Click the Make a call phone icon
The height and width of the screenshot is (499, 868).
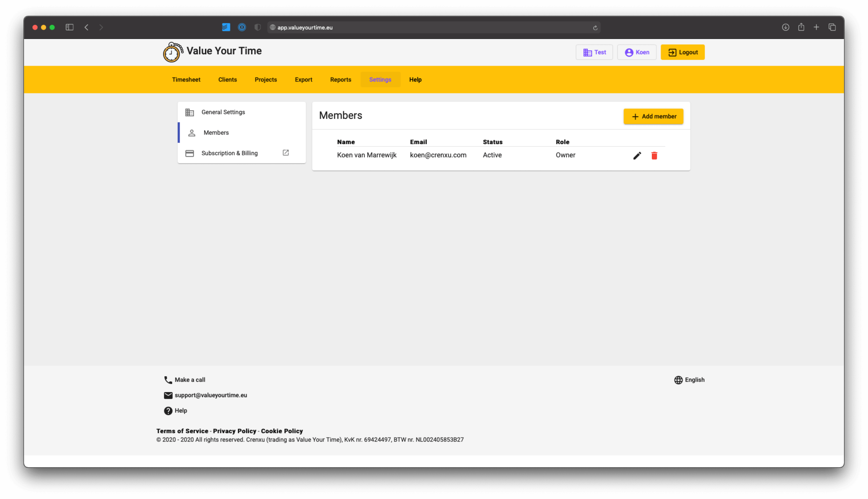pos(168,379)
